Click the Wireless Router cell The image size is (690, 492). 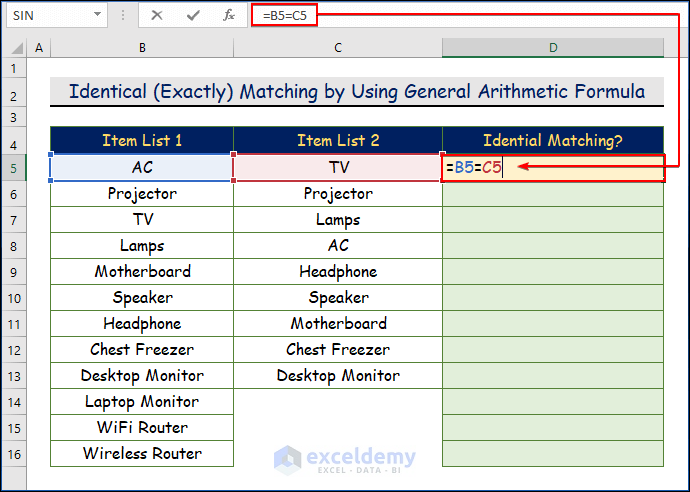[142, 453]
